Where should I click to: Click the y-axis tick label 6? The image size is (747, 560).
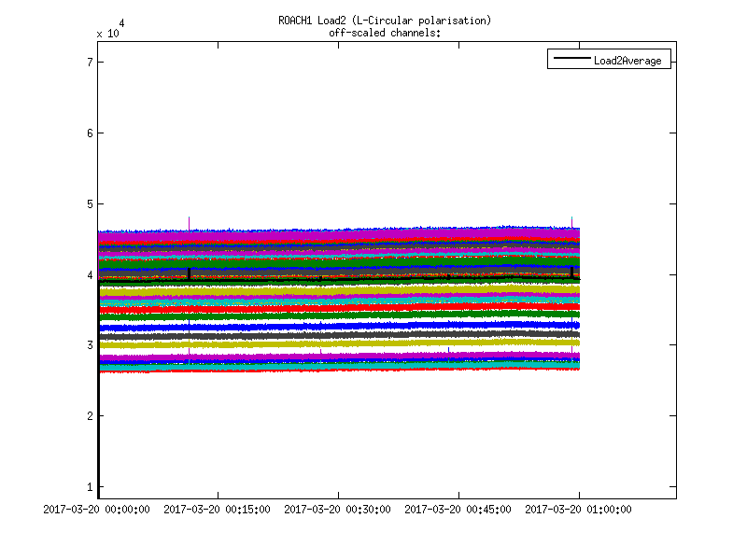[x=89, y=133]
